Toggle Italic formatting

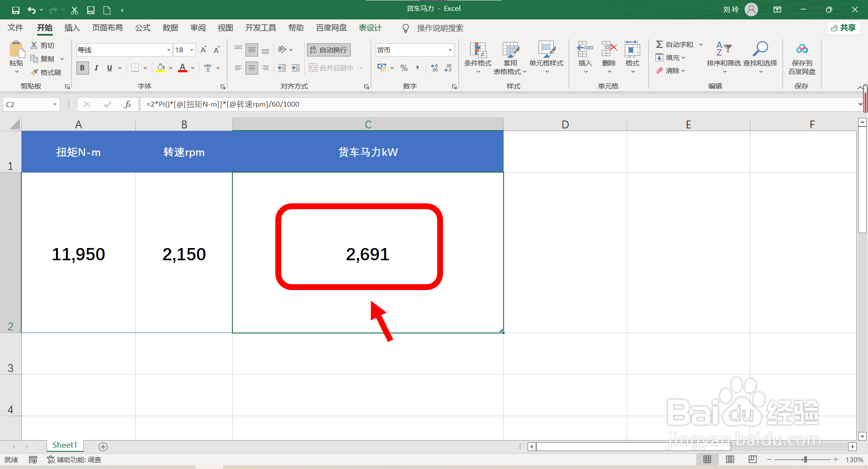point(96,68)
